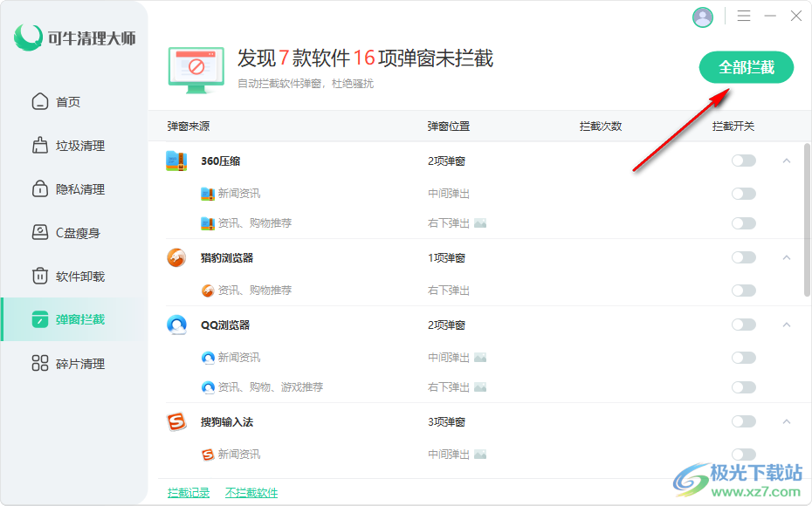The width and height of the screenshot is (812, 506).
Task: Collapse the 搜狗输入法 popup list
Action: click(786, 422)
